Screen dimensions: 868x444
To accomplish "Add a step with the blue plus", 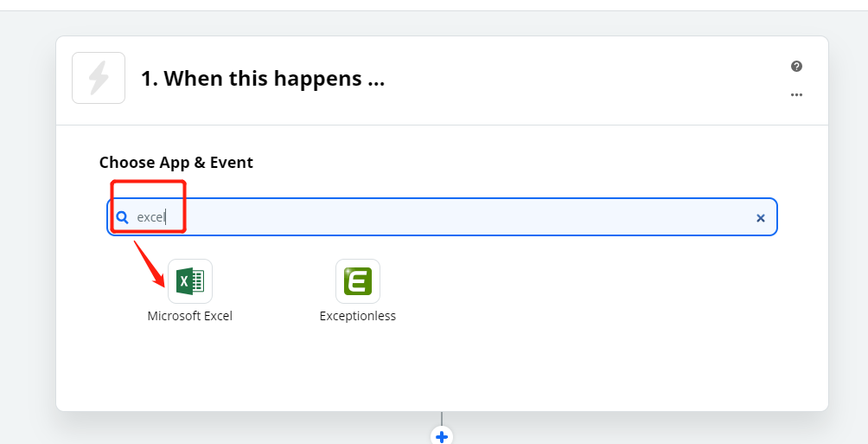I will point(442,436).
